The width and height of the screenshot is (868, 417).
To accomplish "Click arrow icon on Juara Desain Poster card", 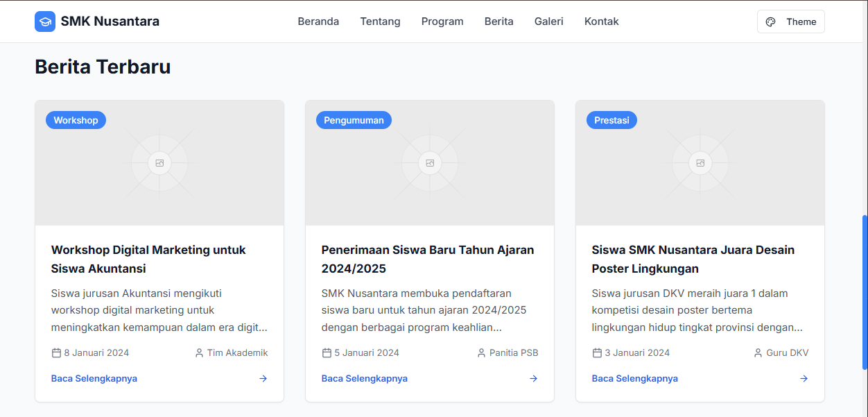I will (x=804, y=378).
